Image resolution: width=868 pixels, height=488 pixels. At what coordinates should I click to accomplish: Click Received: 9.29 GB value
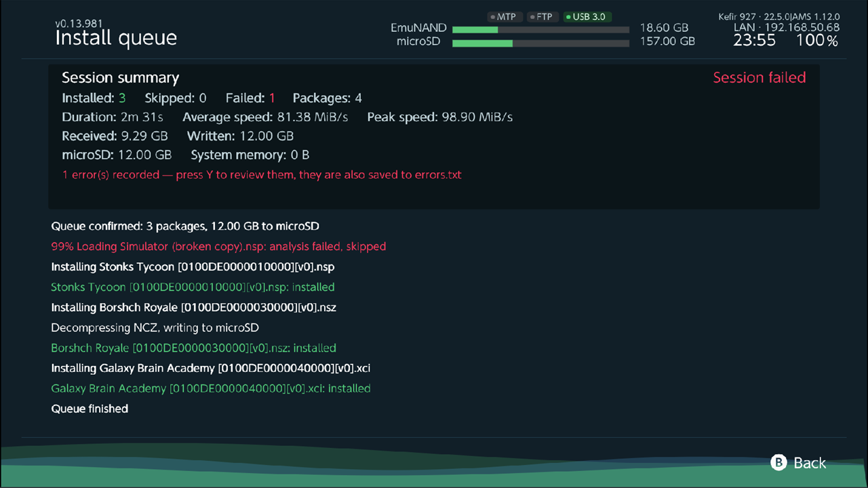pos(115,136)
